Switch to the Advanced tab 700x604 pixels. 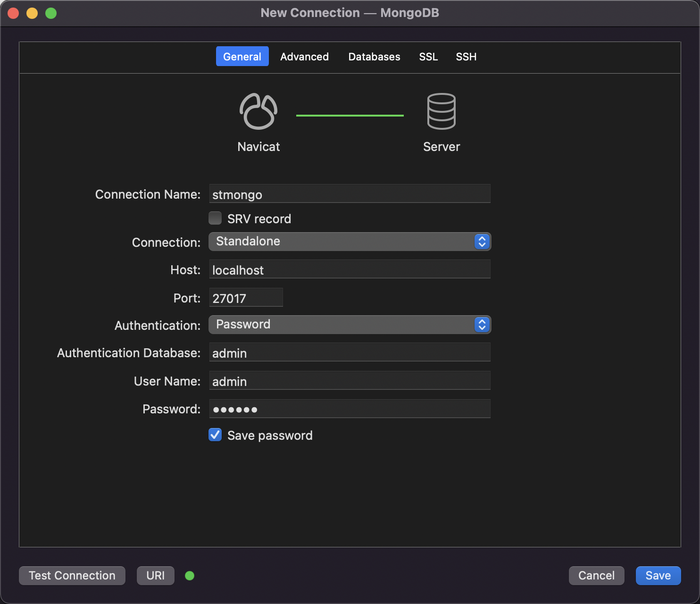click(x=305, y=57)
